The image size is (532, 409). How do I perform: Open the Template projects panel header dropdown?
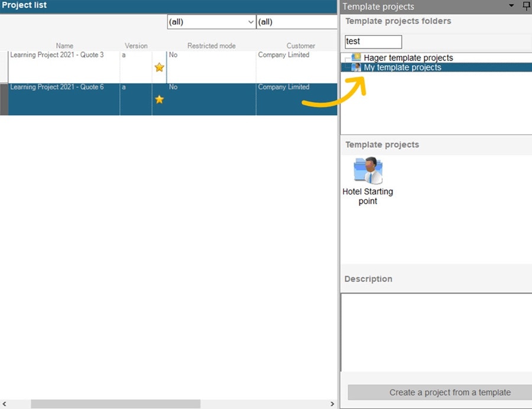(512, 7)
